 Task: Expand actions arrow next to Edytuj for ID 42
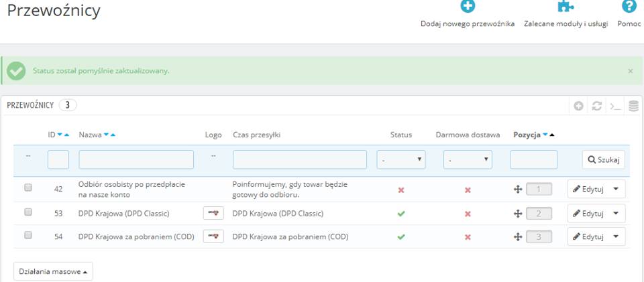tap(616, 190)
